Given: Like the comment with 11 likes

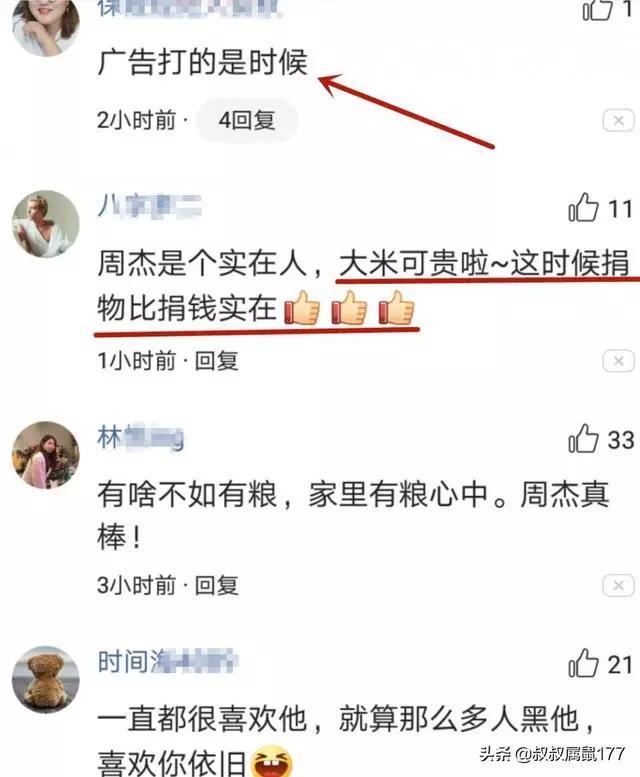Looking at the screenshot, I should coord(584,208).
